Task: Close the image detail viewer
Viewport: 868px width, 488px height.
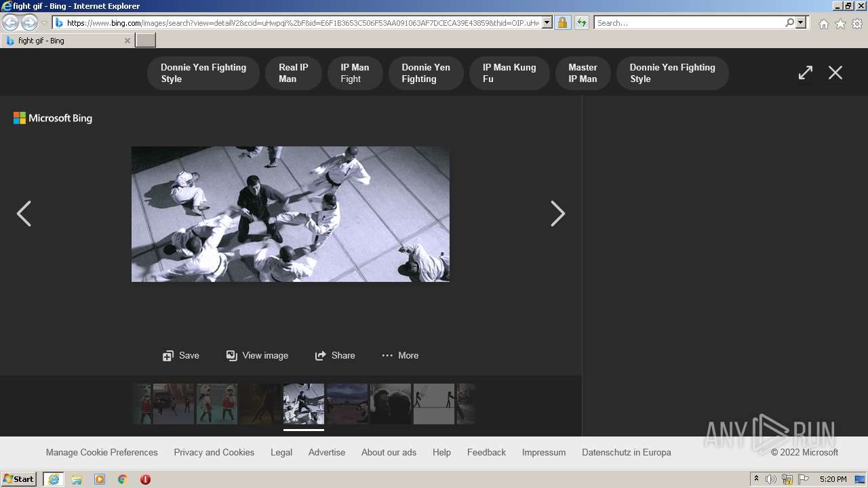Action: click(835, 73)
